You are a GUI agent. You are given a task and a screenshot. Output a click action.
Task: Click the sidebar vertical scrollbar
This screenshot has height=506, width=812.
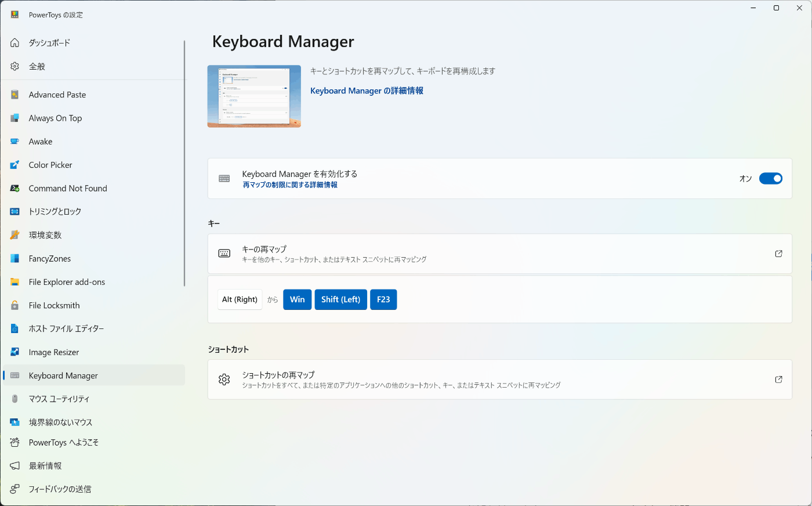click(184, 163)
